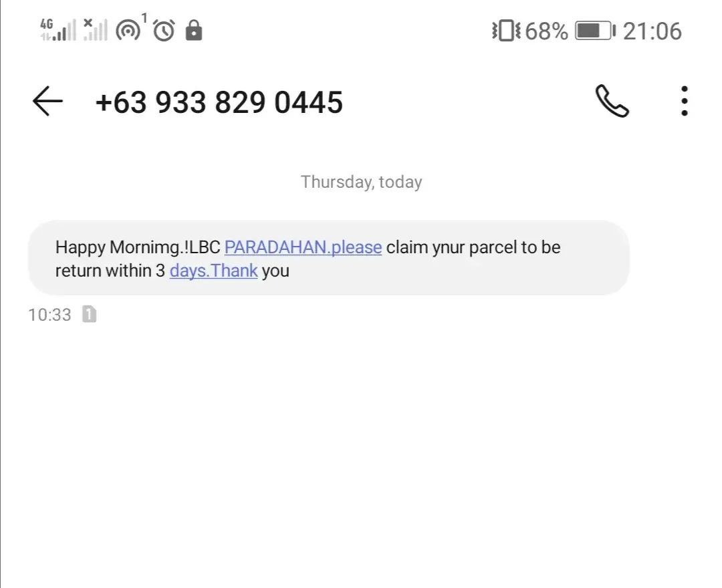
Task: Tap the 4G signal strength icon
Action: tap(57, 30)
